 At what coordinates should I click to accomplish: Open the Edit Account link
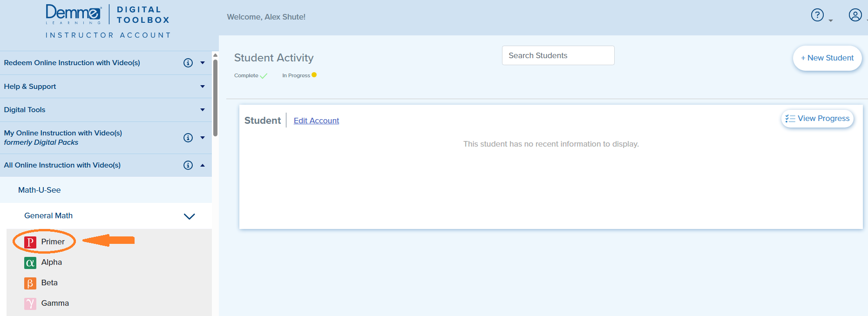316,121
